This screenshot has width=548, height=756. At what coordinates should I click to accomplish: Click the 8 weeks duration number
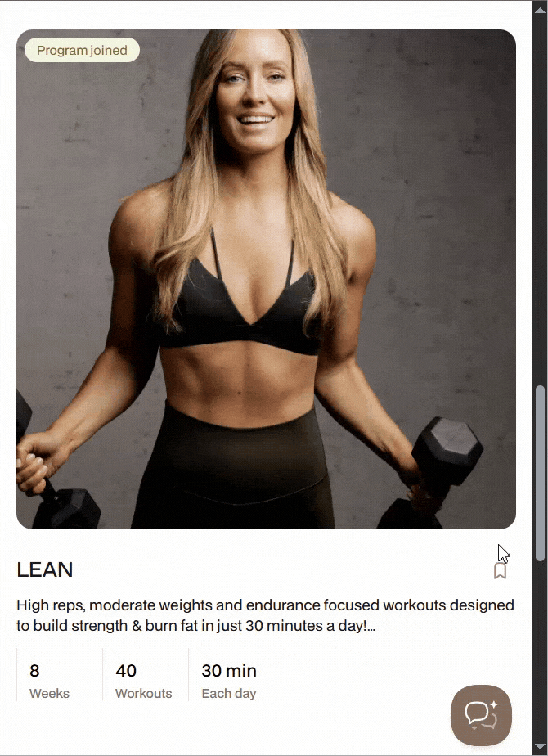coord(34,671)
